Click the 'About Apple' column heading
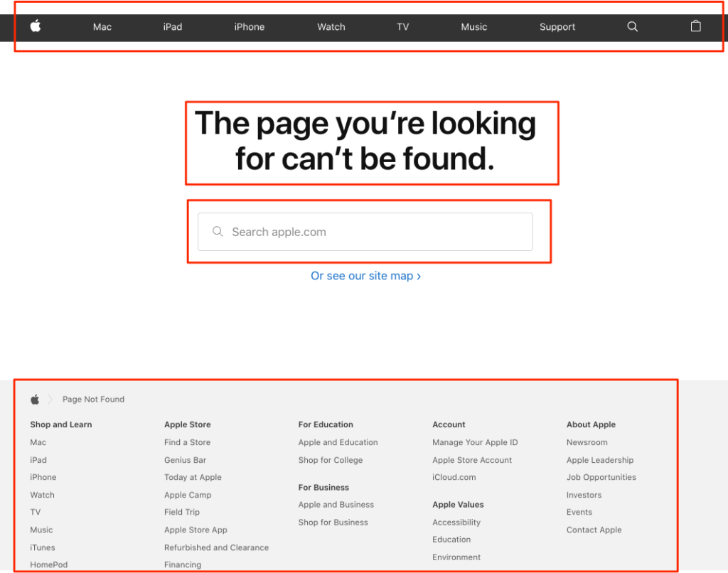The image size is (728, 573). coord(591,424)
